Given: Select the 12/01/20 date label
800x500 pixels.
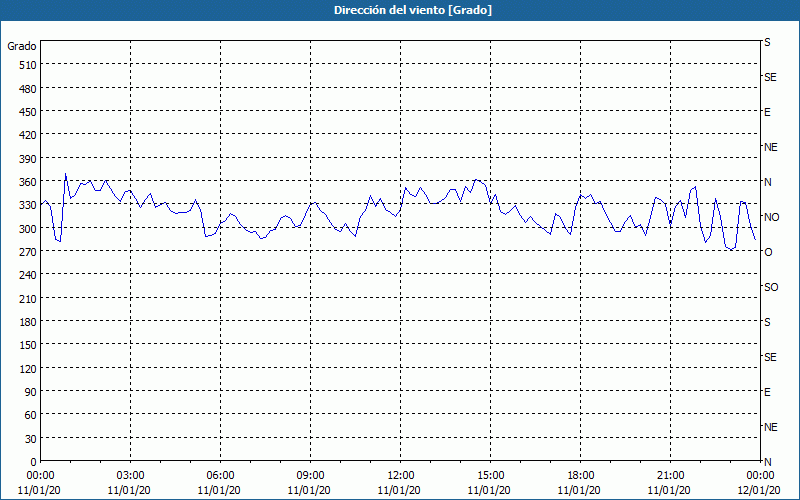Looking at the screenshot, I should pyautogui.click(x=759, y=490).
